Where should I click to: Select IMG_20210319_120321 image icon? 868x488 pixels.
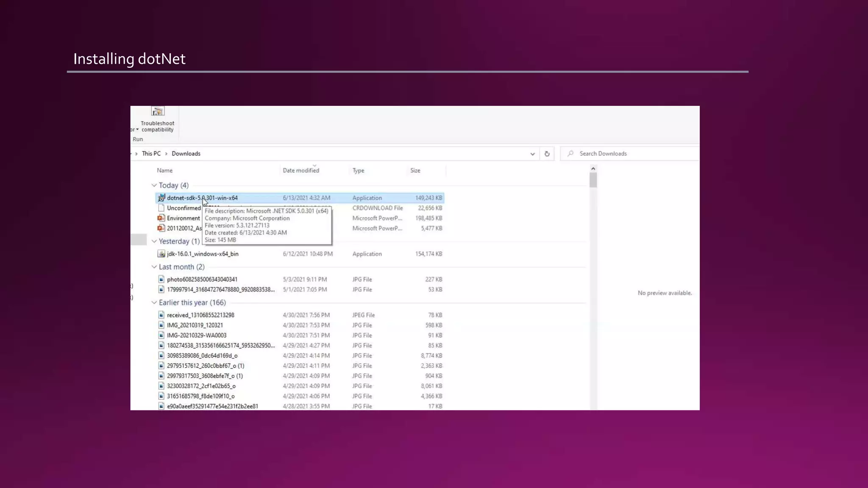pos(161,325)
